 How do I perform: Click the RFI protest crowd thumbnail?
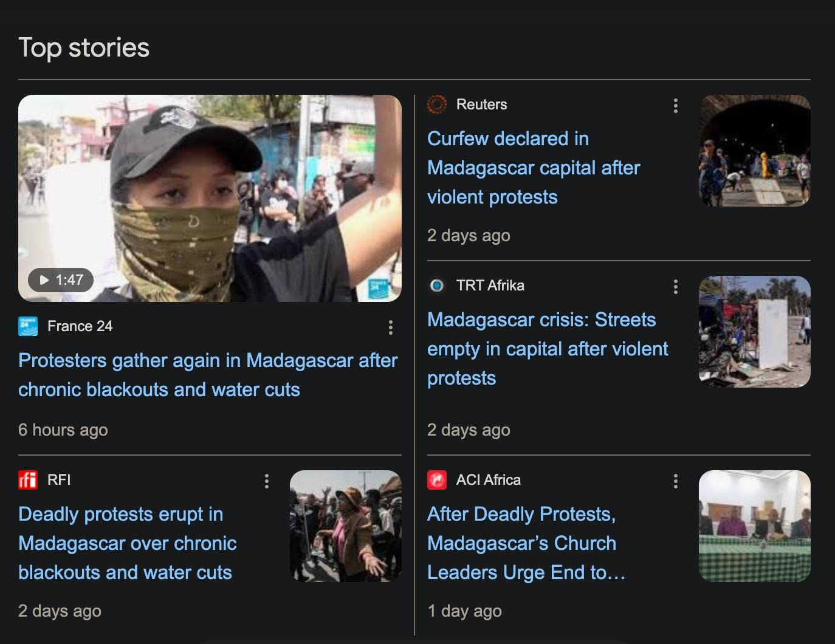(346, 526)
